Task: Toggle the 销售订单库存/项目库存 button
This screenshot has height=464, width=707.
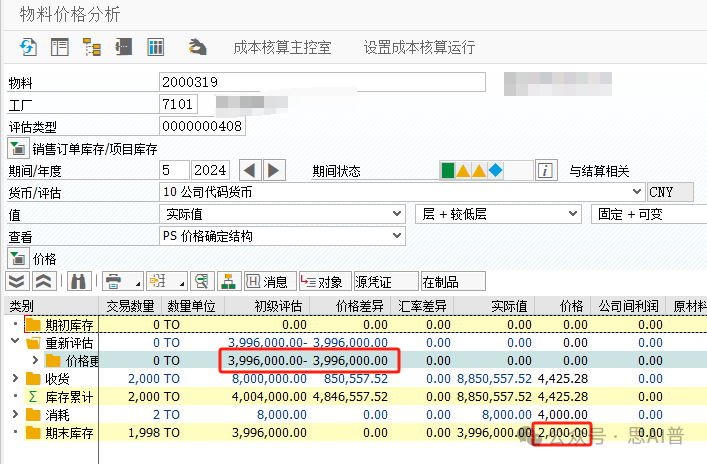Action: [17, 149]
